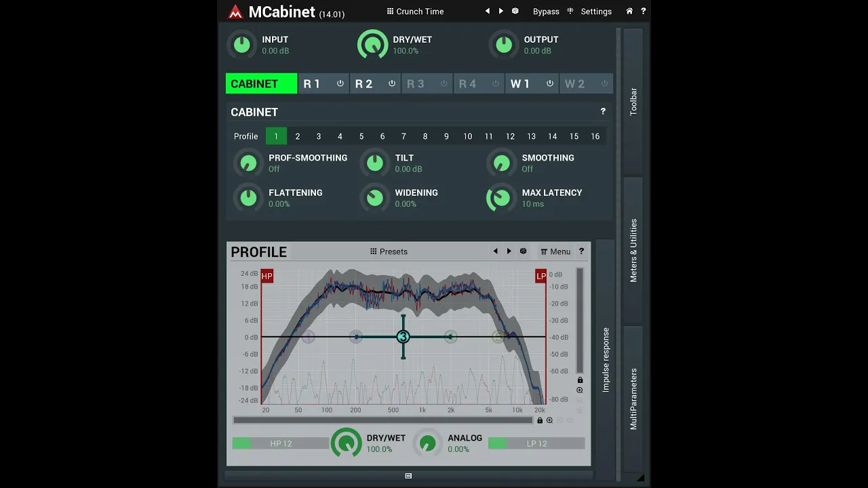This screenshot has height=488, width=868.
Task: Select EQ band node 3
Action: point(403,337)
